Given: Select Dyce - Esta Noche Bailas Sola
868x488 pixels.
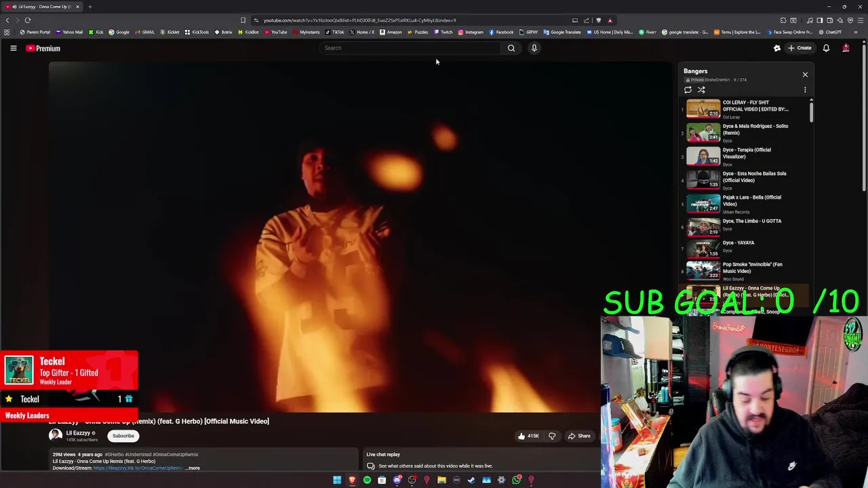Looking at the screenshot, I should 745,180.
